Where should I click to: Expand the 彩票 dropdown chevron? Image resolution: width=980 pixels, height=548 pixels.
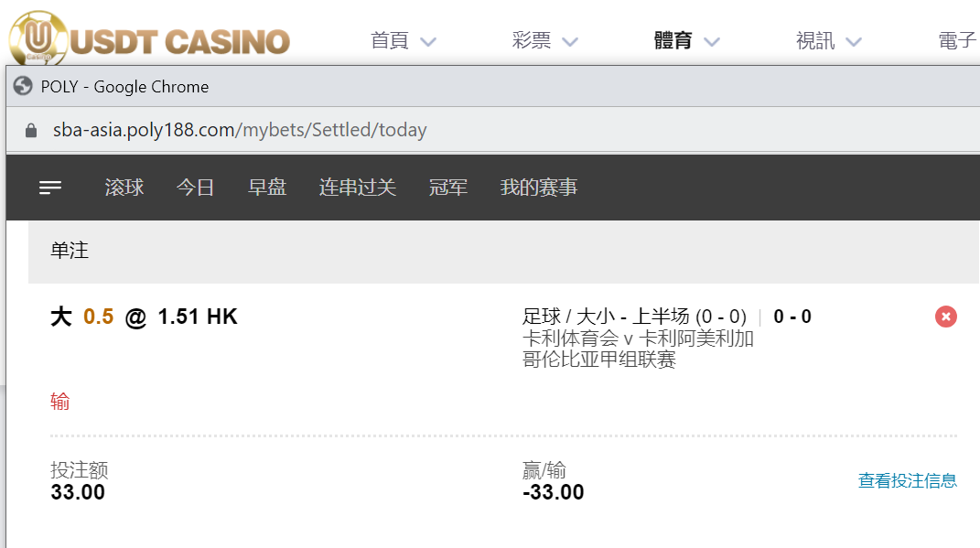pos(570,42)
